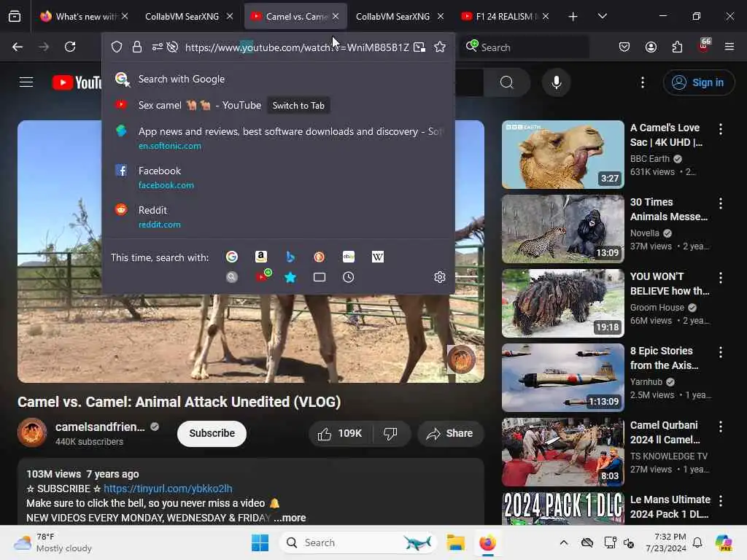747x560 pixels.
Task: Switch to What's new with Firefox tab
Action: click(x=83, y=16)
